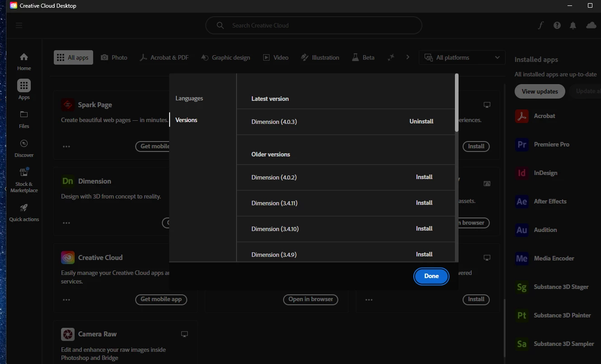The image size is (601, 364).
Task: Open the cloud sync status icon
Action: [591, 25]
